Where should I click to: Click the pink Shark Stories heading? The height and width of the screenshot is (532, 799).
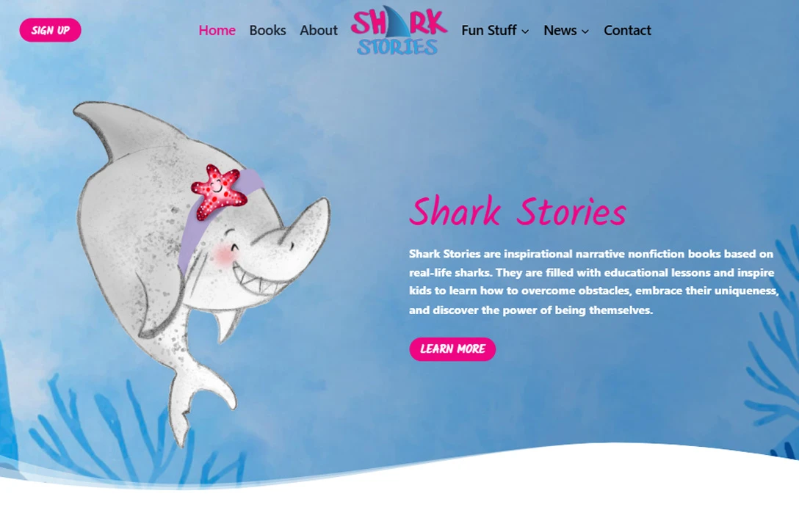point(518,211)
